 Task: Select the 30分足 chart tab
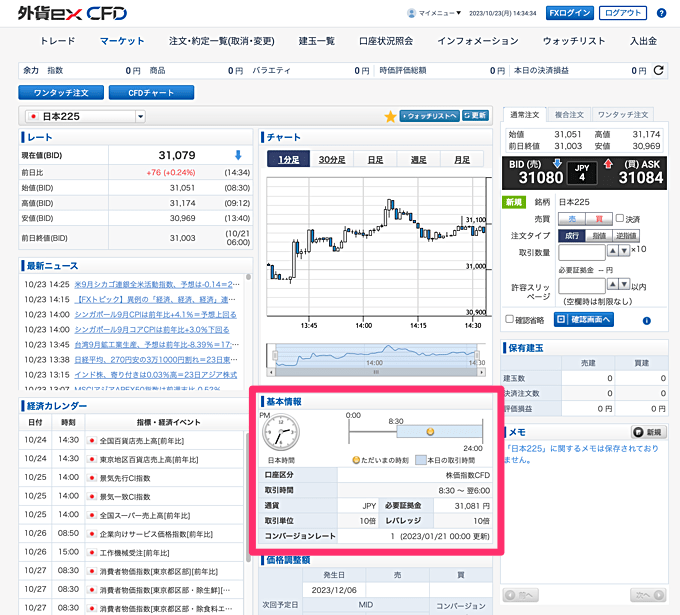tap(334, 160)
